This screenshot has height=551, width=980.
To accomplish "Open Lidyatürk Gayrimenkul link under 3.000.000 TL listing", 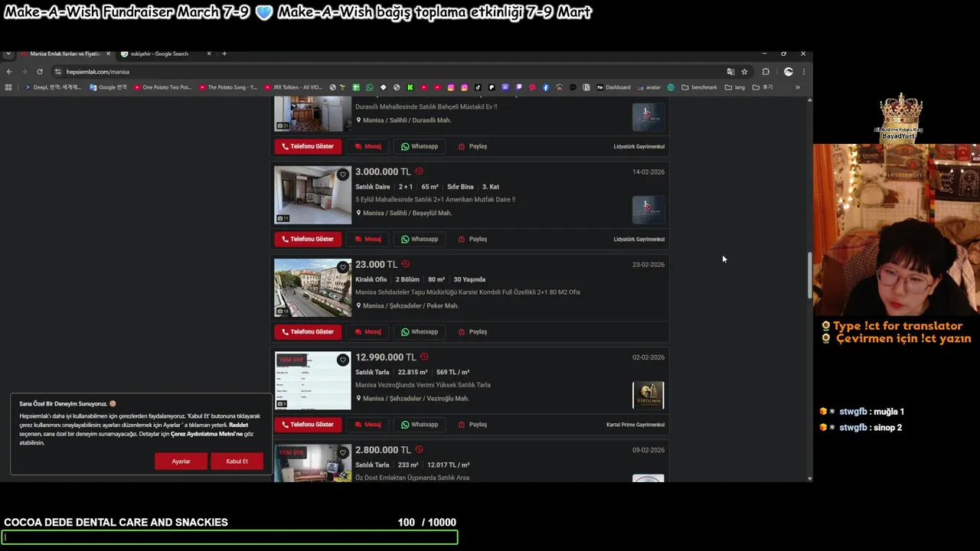I will coord(639,239).
